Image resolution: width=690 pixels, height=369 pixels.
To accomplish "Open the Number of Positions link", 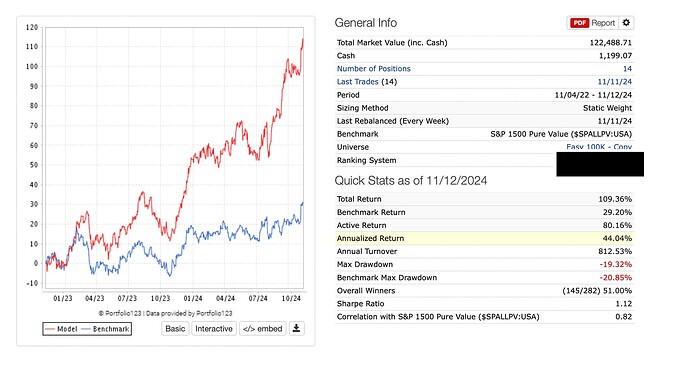I will tap(374, 69).
